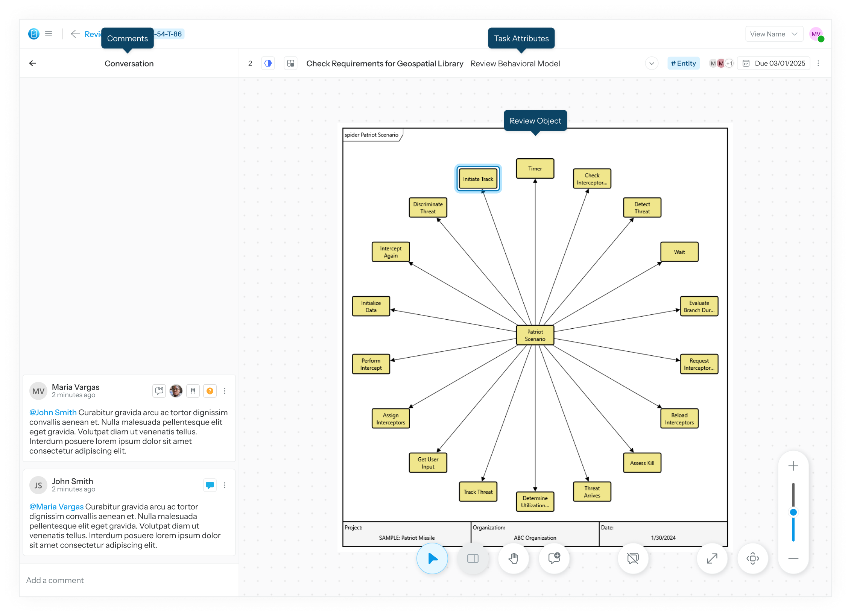Click the #Entity tag
Screen dimensions: 851x616
(683, 64)
